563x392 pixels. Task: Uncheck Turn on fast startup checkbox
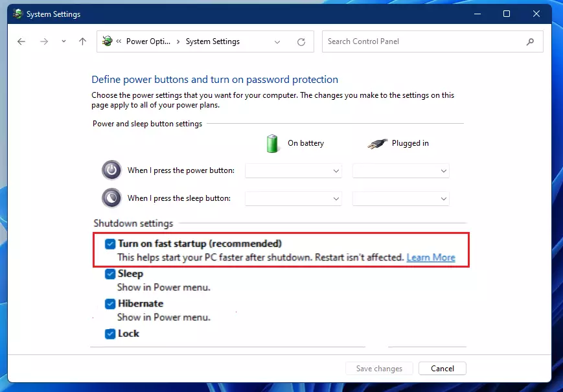(110, 244)
